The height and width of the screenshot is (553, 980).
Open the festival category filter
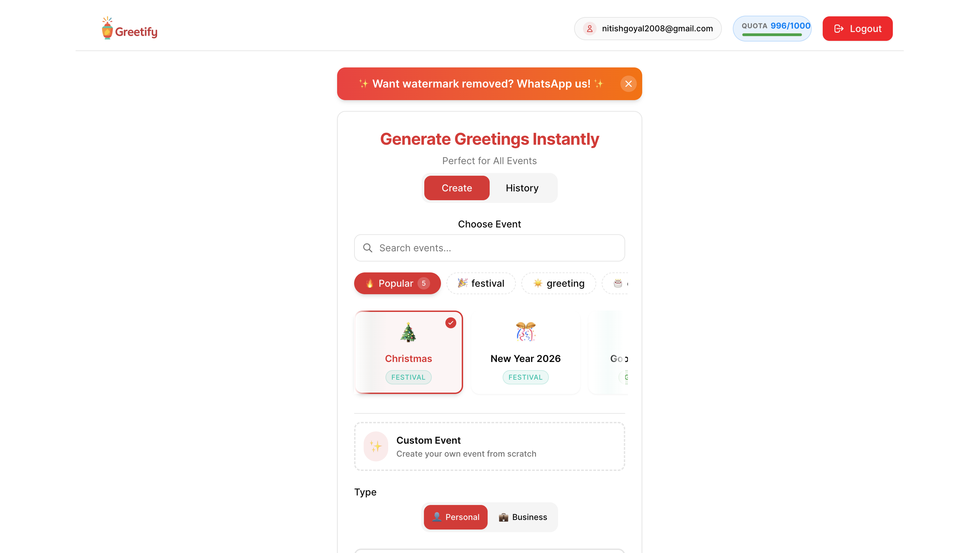(x=481, y=283)
